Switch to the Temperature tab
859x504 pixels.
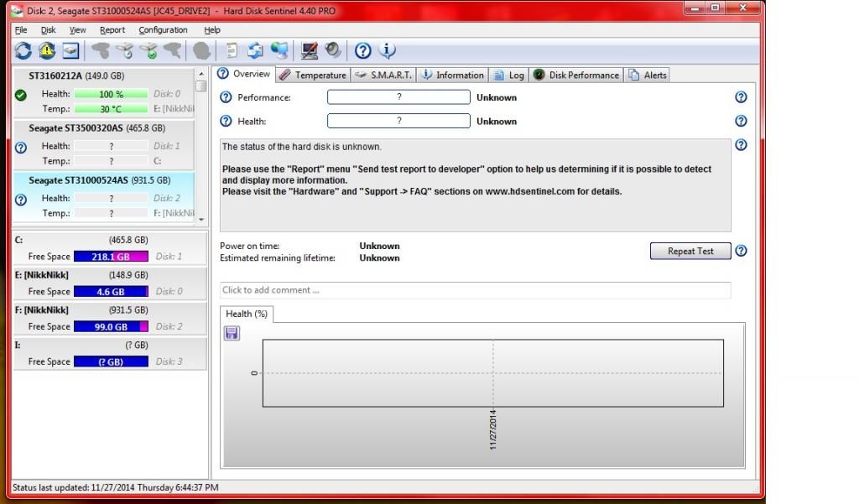tap(313, 75)
